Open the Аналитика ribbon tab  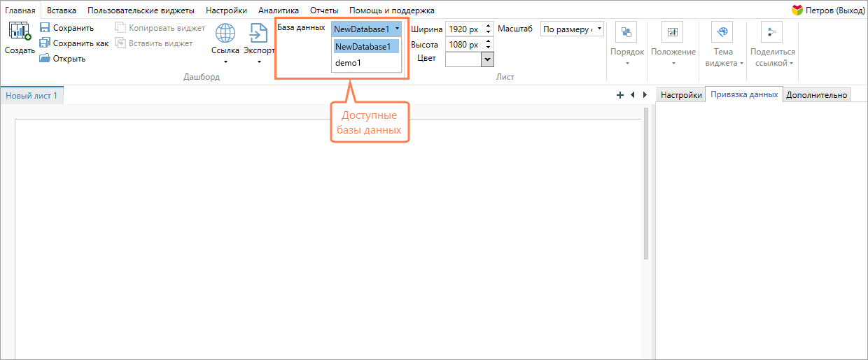(279, 10)
